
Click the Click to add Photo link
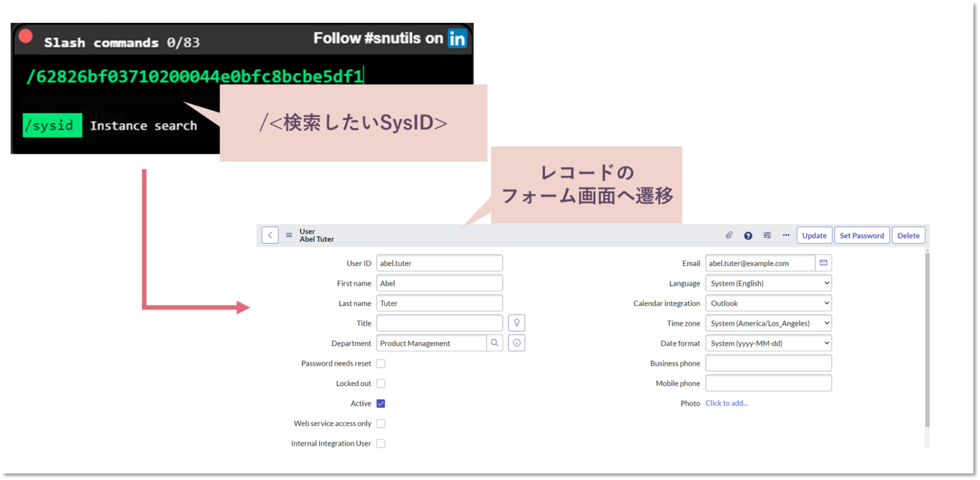click(727, 403)
